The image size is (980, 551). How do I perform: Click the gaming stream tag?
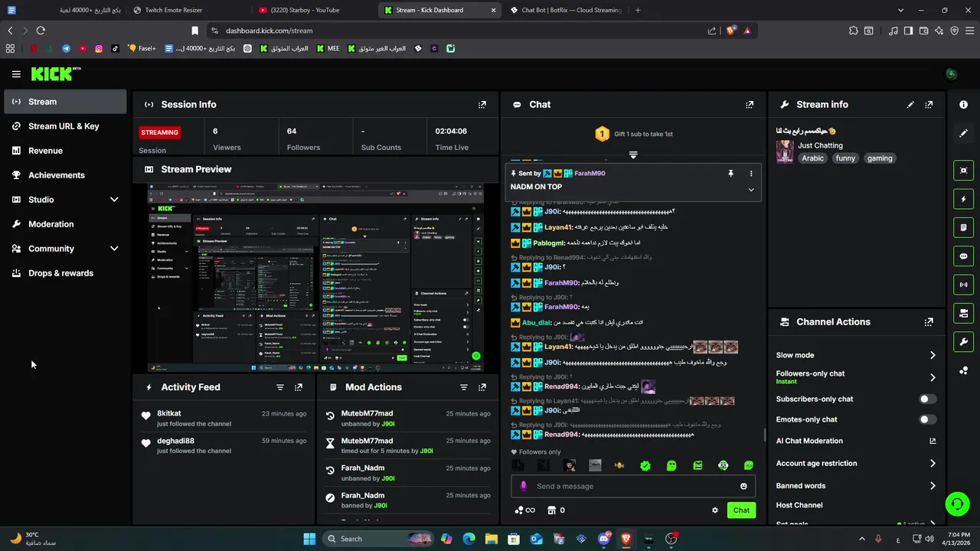[880, 158]
